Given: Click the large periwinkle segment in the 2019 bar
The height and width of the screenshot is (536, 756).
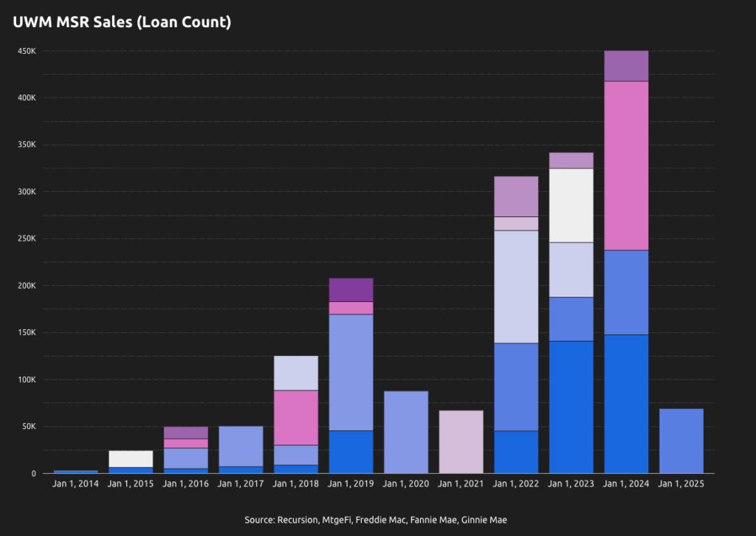Looking at the screenshot, I should point(351,372).
